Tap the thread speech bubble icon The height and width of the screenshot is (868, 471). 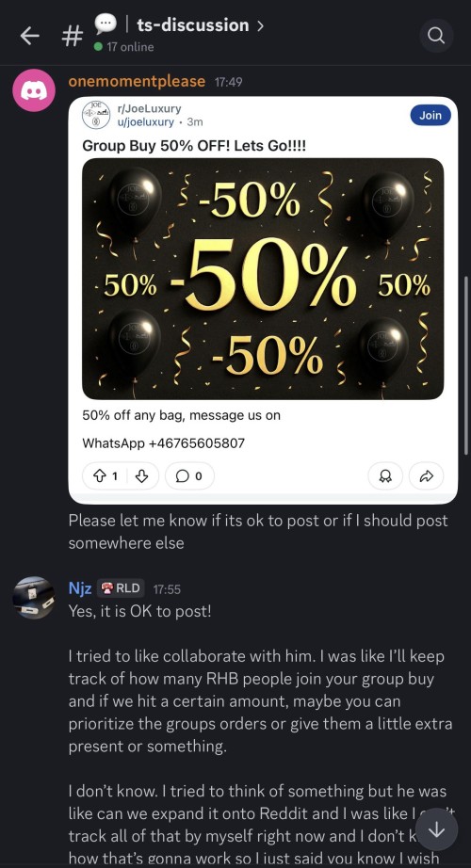click(106, 24)
